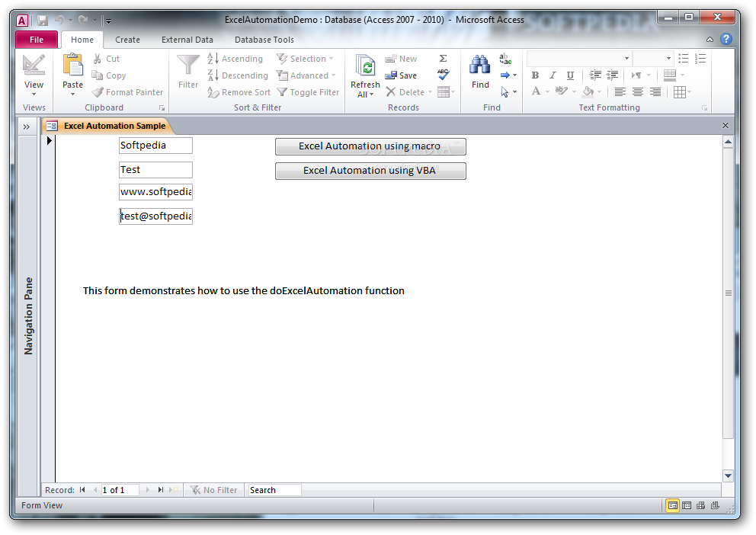Click the Totals sigma icon
Viewport: 756px width, 535px height.
tap(443, 59)
